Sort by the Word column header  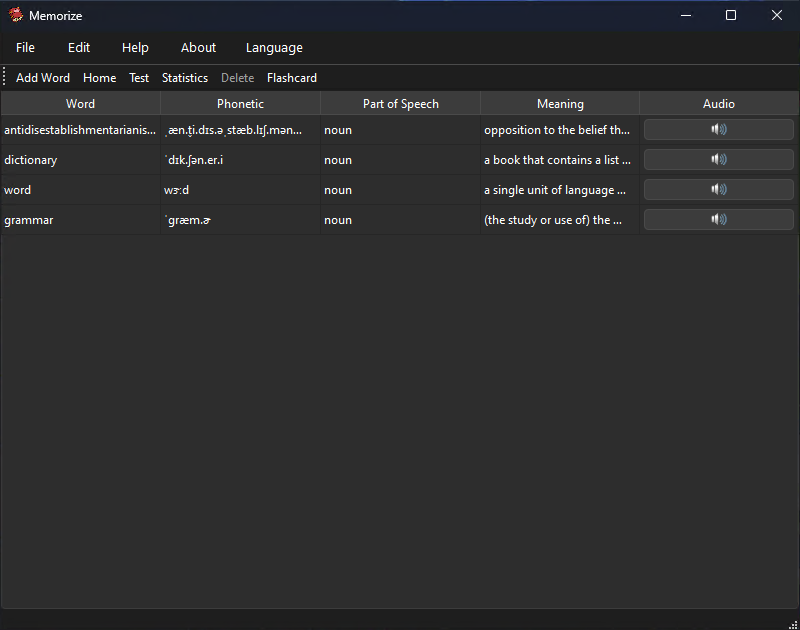click(x=80, y=104)
